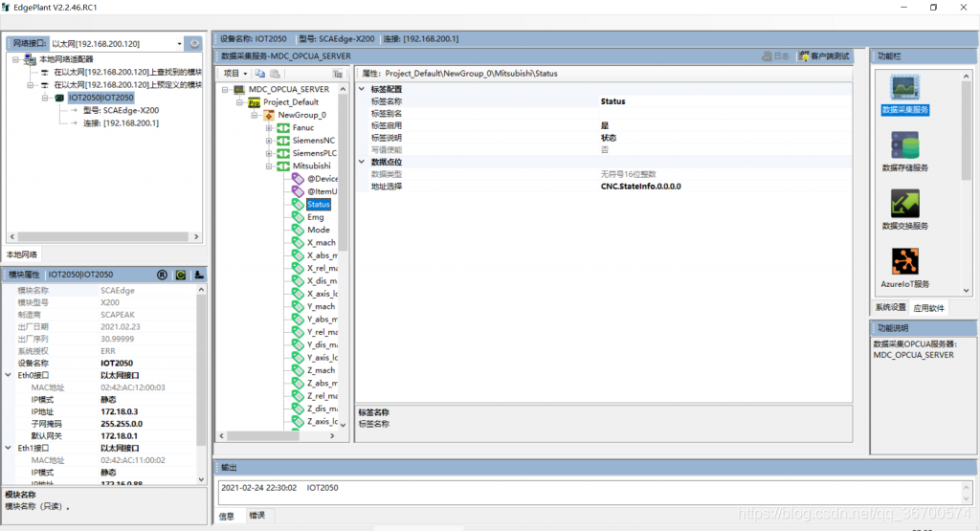Collapse the Mitsubishi node
Image resolution: width=980 pixels, height=531 pixels.
tap(269, 166)
